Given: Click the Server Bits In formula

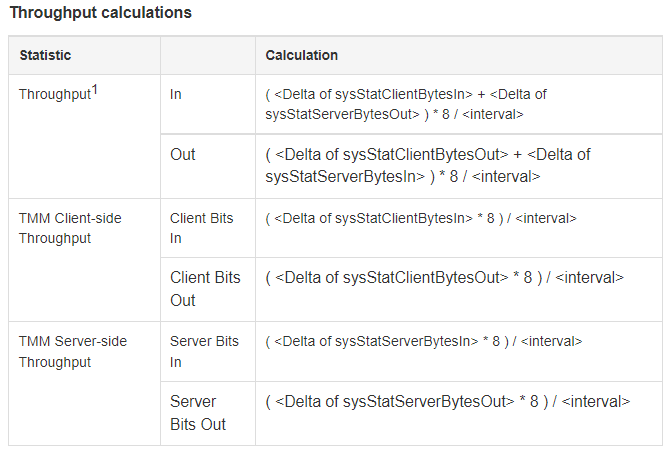Looking at the screenshot, I should [x=424, y=342].
